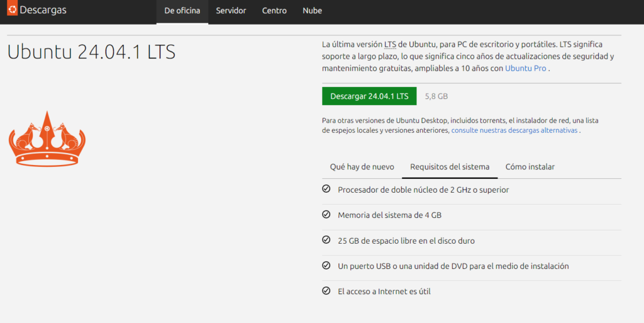Select the Requisitos del sistema tab

click(449, 167)
